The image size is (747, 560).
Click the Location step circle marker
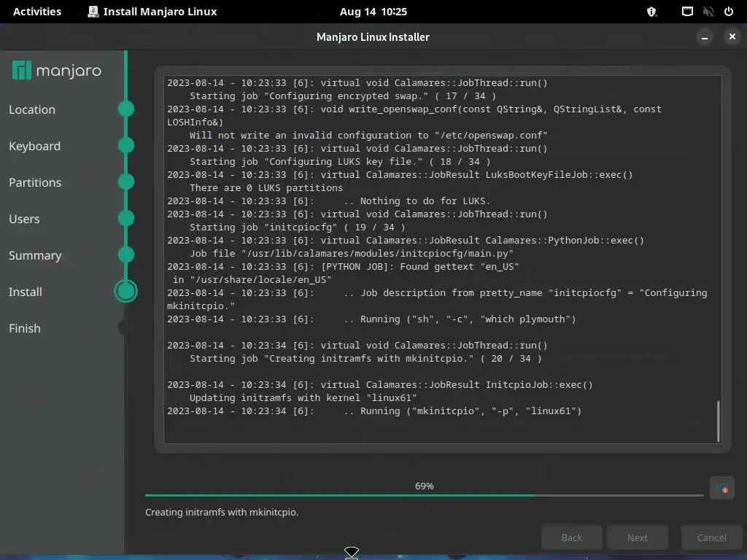[x=125, y=109]
